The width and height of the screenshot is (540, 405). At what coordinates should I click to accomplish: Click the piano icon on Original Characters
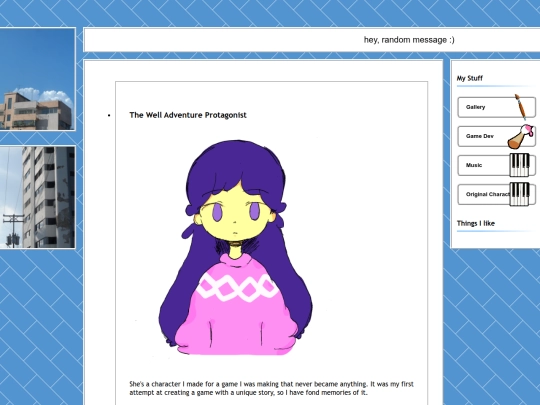coord(519,195)
